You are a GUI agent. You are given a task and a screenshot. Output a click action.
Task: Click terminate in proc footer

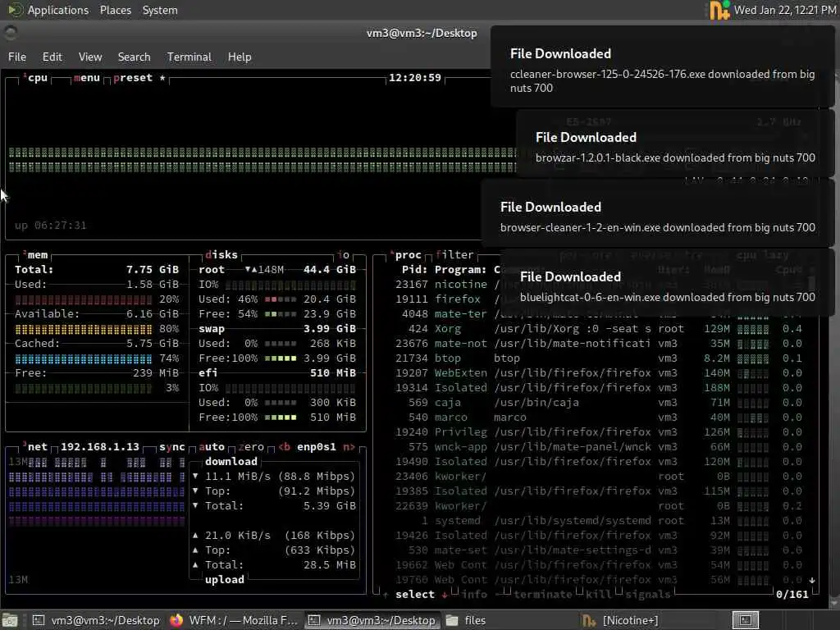point(543,595)
